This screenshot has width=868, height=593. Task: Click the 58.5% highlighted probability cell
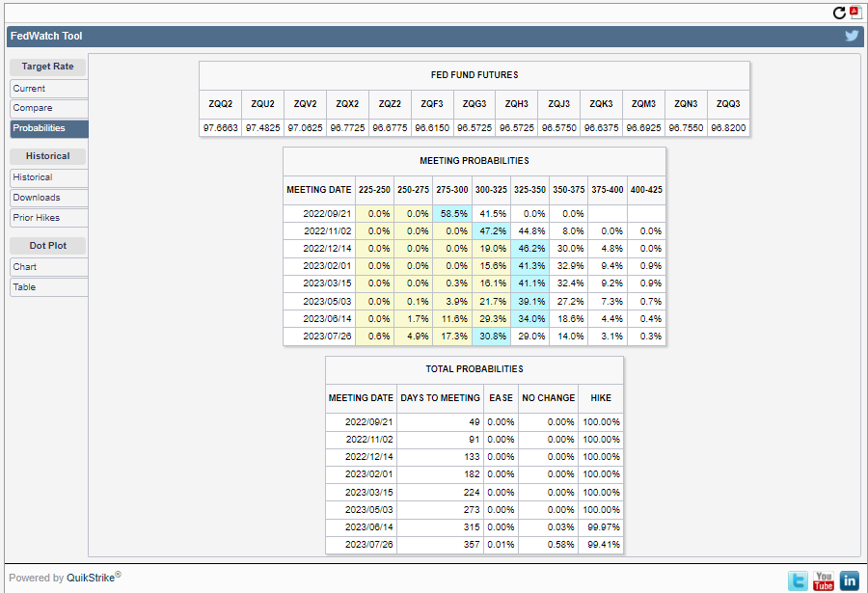pyautogui.click(x=452, y=213)
